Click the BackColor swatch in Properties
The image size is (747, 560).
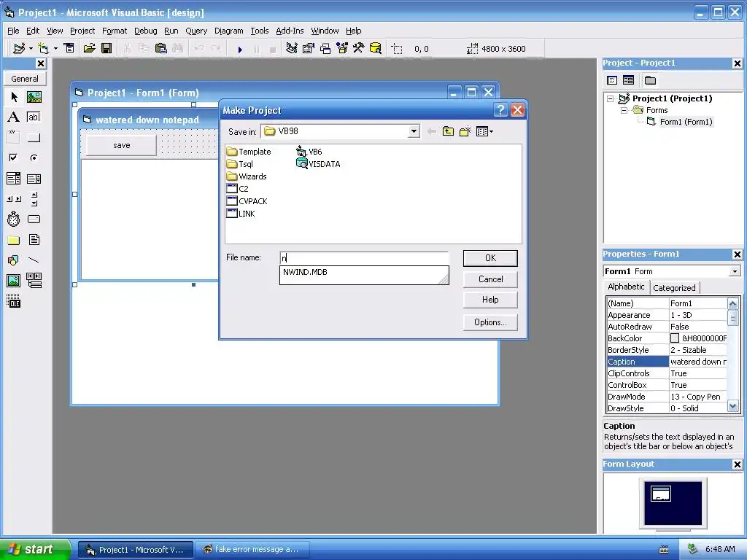coord(675,338)
